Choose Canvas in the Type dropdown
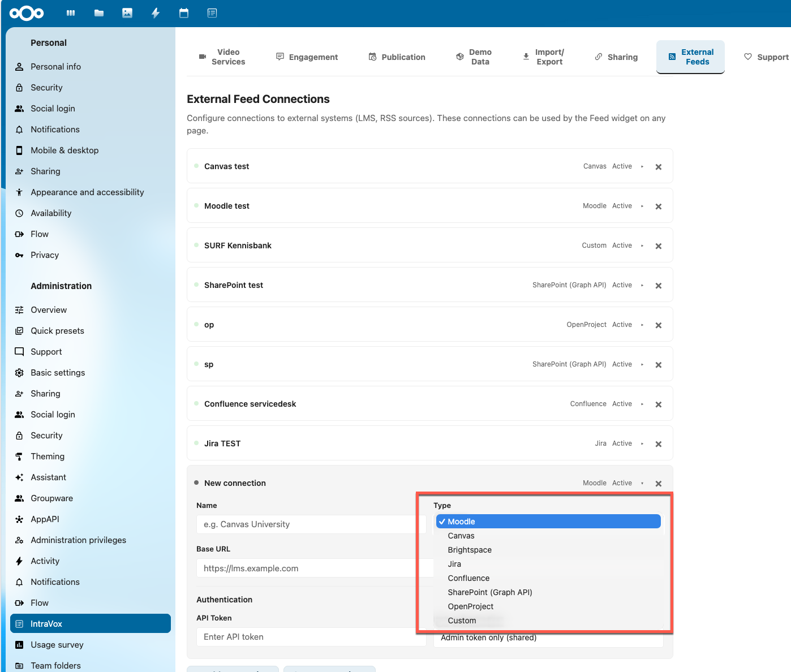 [x=548, y=536]
